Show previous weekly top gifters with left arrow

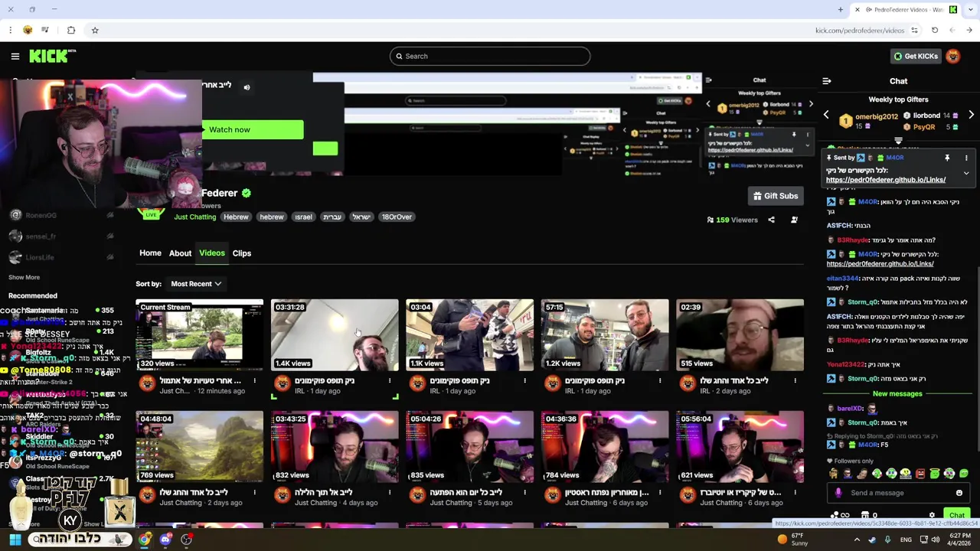pos(826,115)
